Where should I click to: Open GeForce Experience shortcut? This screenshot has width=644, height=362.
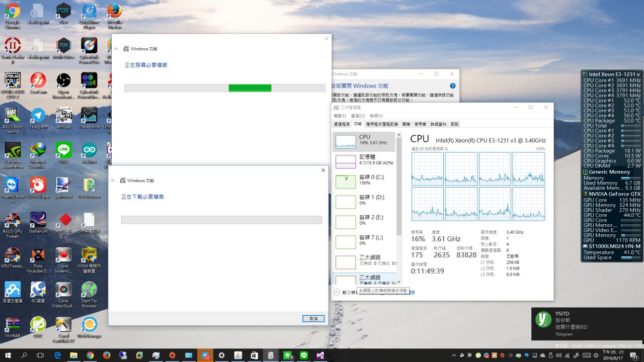pos(12,151)
